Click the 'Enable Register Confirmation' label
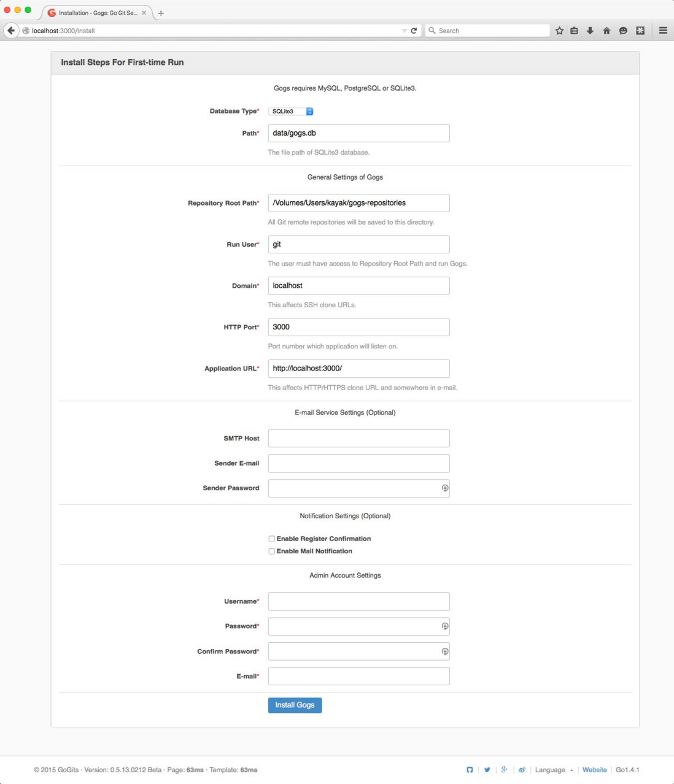The width and height of the screenshot is (674, 784). [323, 539]
